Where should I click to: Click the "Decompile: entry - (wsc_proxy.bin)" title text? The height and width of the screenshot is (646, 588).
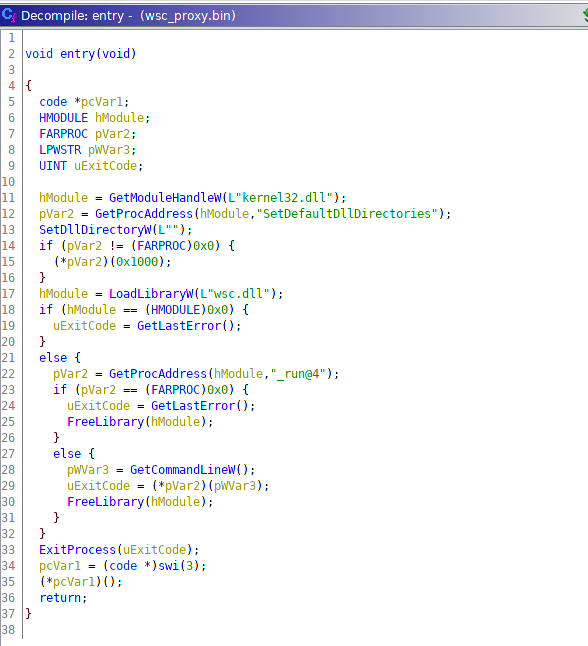click(128, 16)
